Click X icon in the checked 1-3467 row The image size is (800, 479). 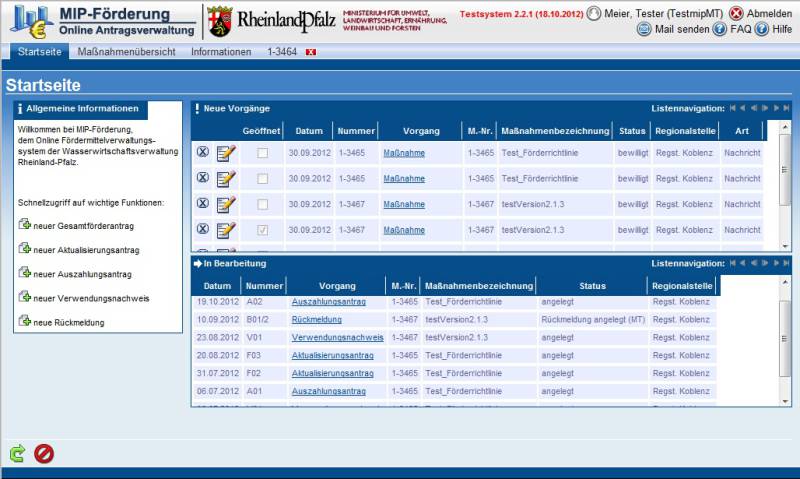click(203, 229)
